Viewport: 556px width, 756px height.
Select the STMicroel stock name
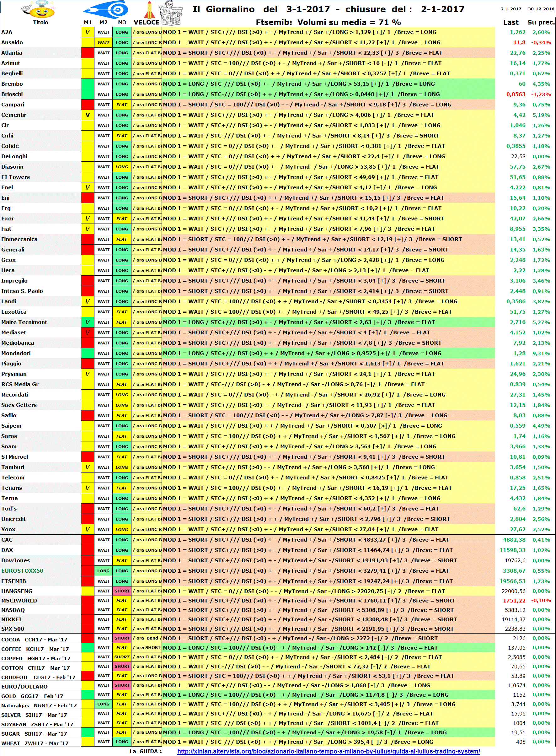[14, 456]
